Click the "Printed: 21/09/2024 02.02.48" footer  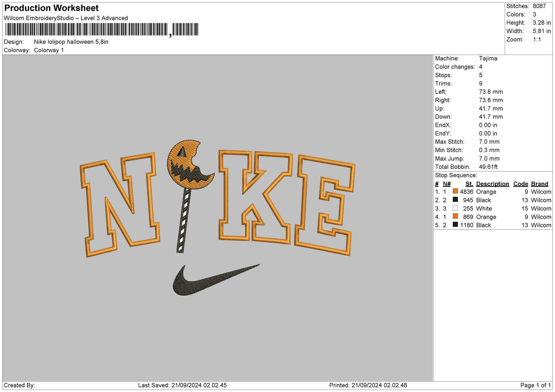coord(368,385)
